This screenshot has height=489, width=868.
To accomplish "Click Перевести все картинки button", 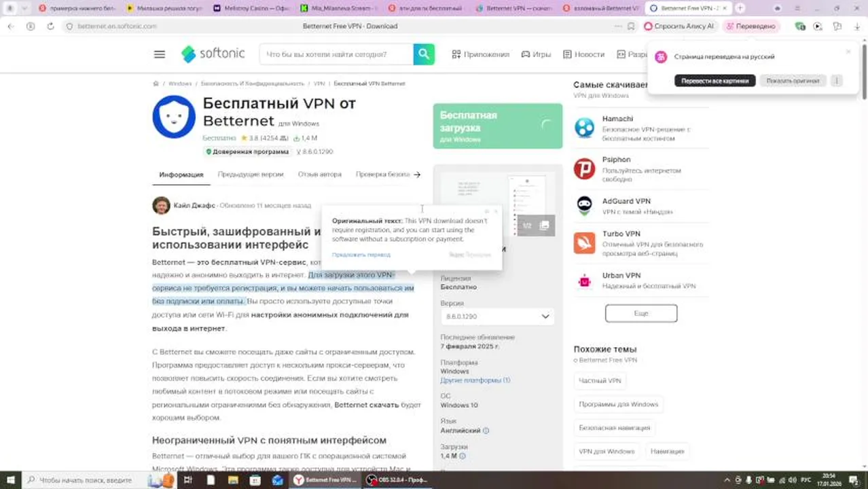I will pyautogui.click(x=715, y=80).
